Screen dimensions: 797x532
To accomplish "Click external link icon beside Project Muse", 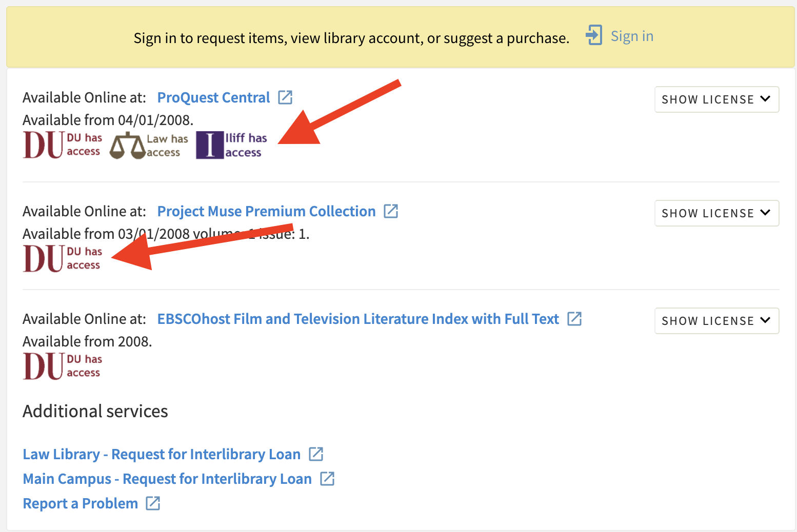I will click(391, 211).
